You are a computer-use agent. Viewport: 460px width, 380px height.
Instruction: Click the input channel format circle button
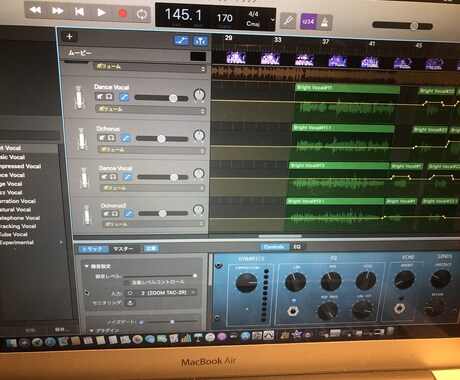(x=130, y=293)
